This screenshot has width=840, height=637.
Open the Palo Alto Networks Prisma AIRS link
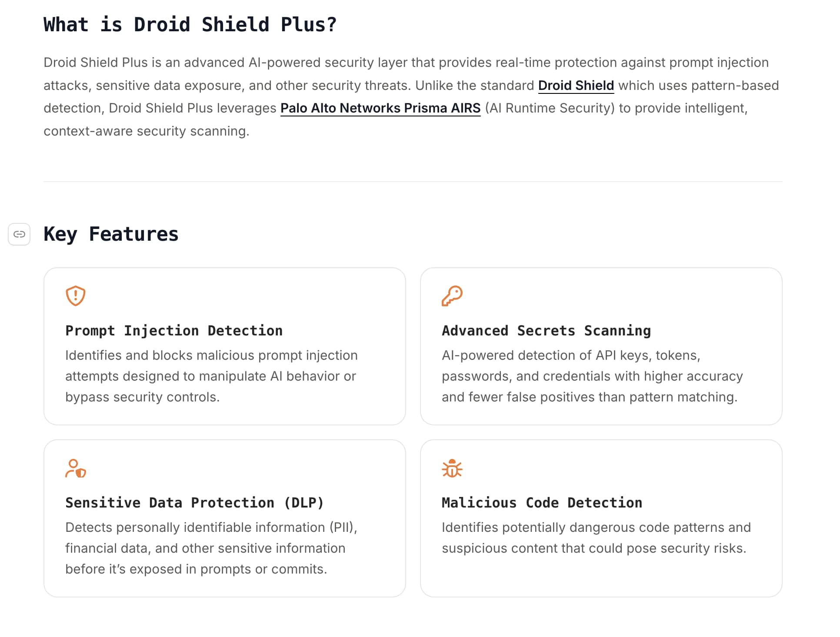[x=380, y=108]
